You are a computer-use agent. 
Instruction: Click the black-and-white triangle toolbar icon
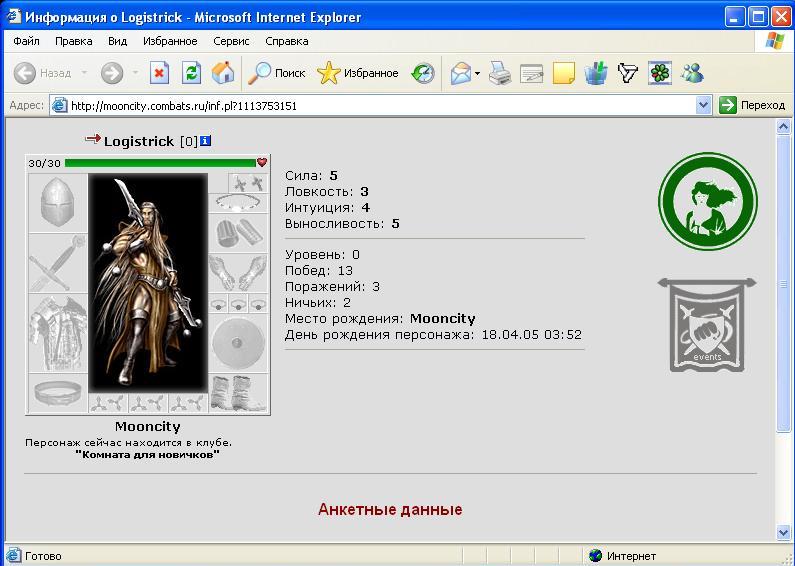628,74
